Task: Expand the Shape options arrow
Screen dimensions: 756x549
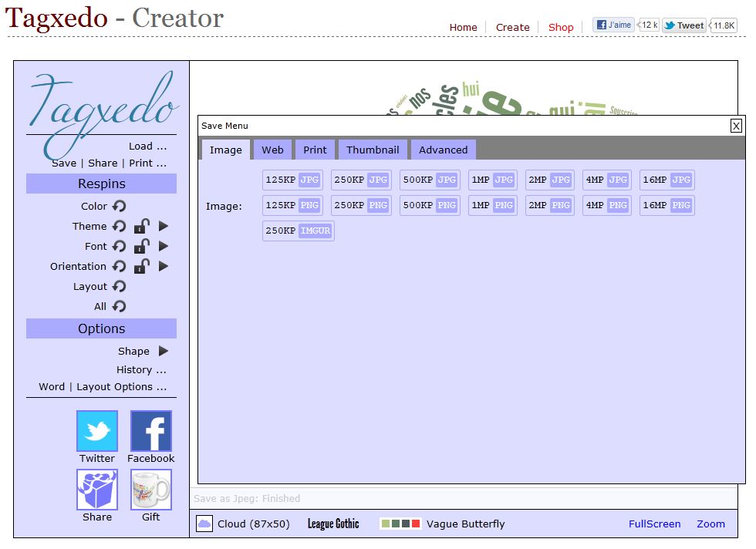Action: (x=164, y=351)
